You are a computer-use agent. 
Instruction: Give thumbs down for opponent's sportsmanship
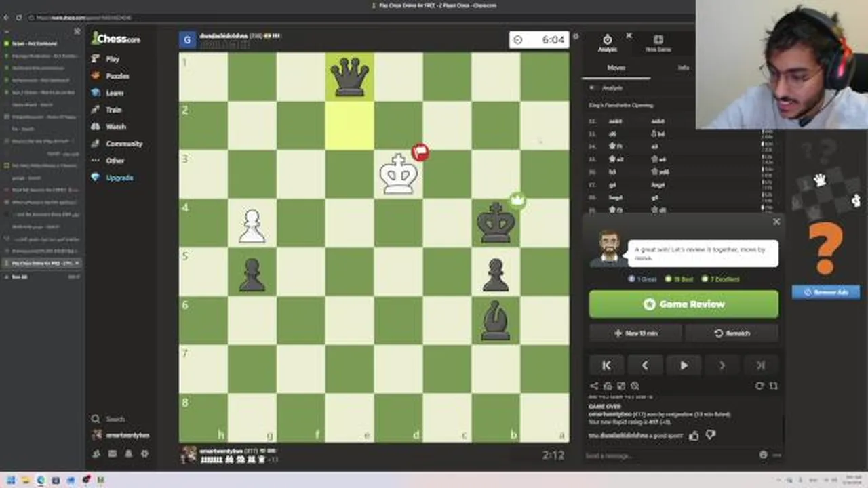pos(710,436)
